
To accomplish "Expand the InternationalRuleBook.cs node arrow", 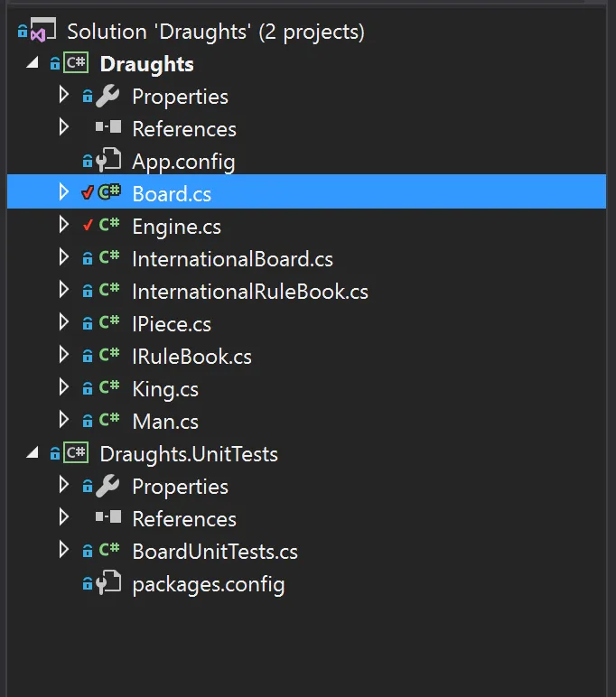I will coord(63,291).
